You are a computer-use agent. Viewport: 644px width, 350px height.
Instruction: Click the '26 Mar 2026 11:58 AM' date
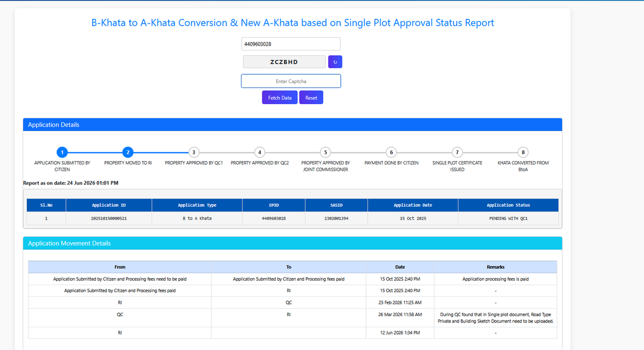coord(400,314)
